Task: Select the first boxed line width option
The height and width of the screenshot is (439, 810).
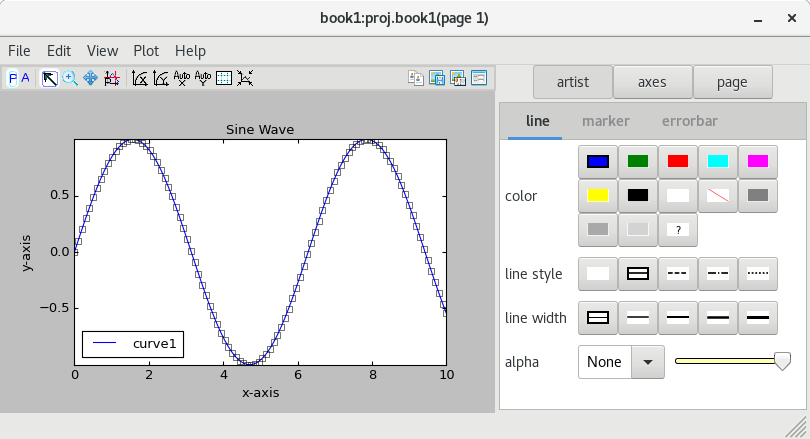Action: pos(598,318)
